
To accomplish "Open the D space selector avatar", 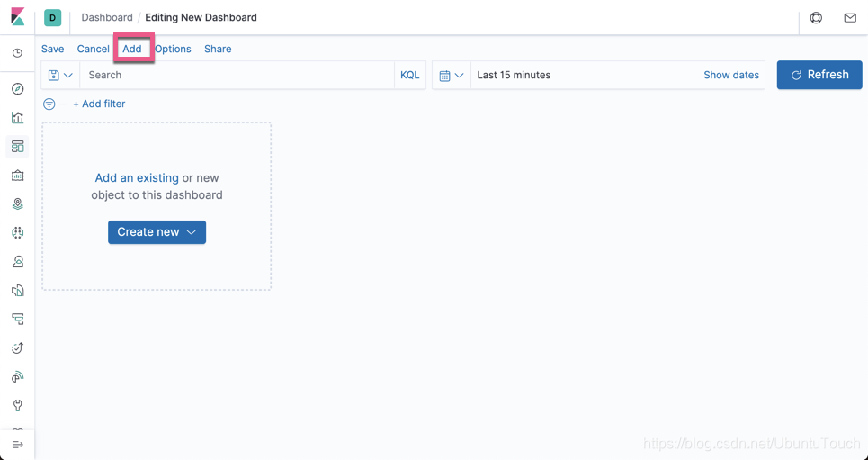I will (52, 18).
